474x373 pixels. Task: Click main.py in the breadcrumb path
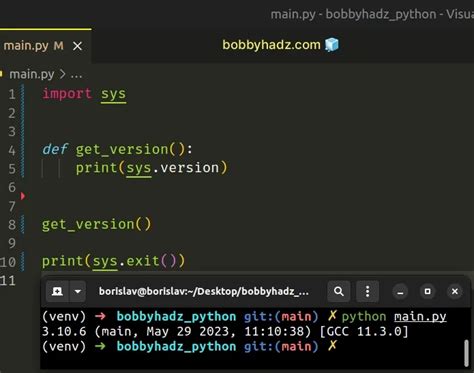click(x=32, y=74)
